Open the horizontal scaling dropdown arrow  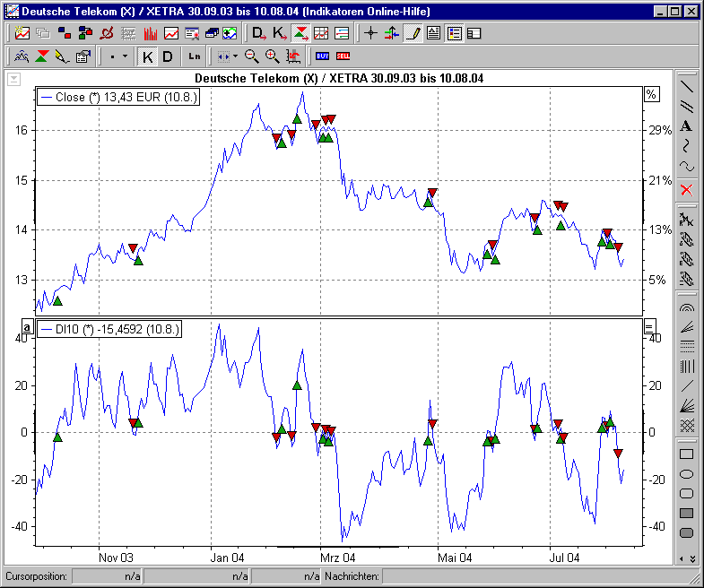click(x=235, y=56)
